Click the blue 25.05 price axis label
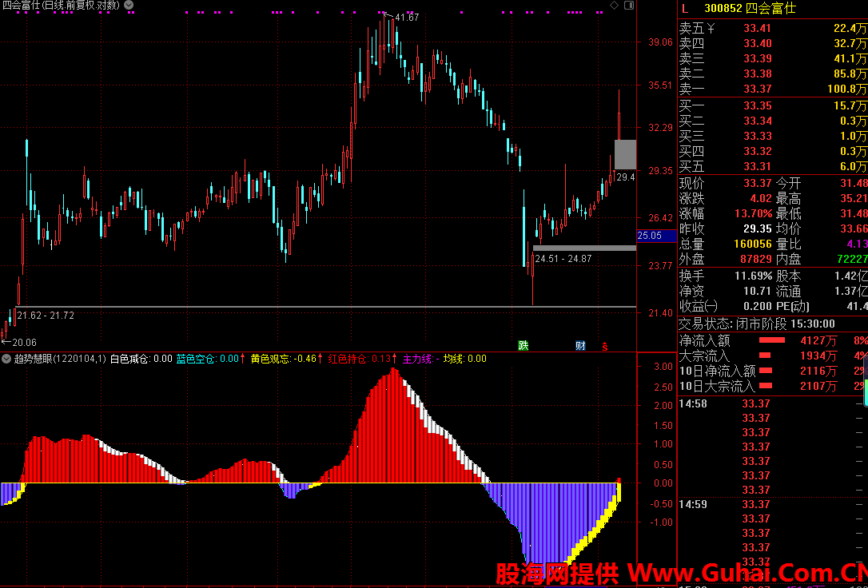Screen dimensions: 868x588 tap(657, 236)
